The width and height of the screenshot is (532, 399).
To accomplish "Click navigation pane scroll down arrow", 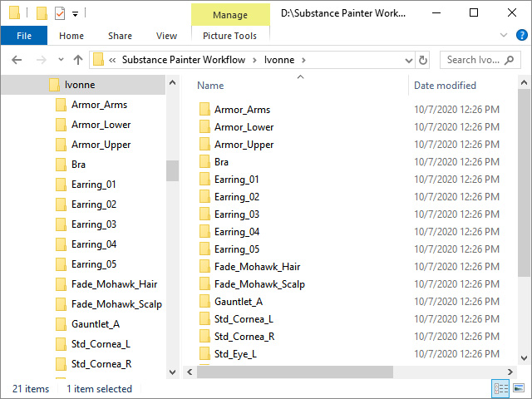I will click(x=172, y=372).
